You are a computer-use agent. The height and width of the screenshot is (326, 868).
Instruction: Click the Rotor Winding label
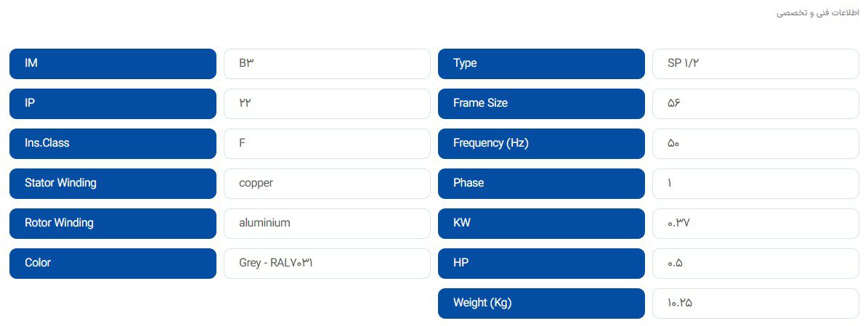(113, 224)
